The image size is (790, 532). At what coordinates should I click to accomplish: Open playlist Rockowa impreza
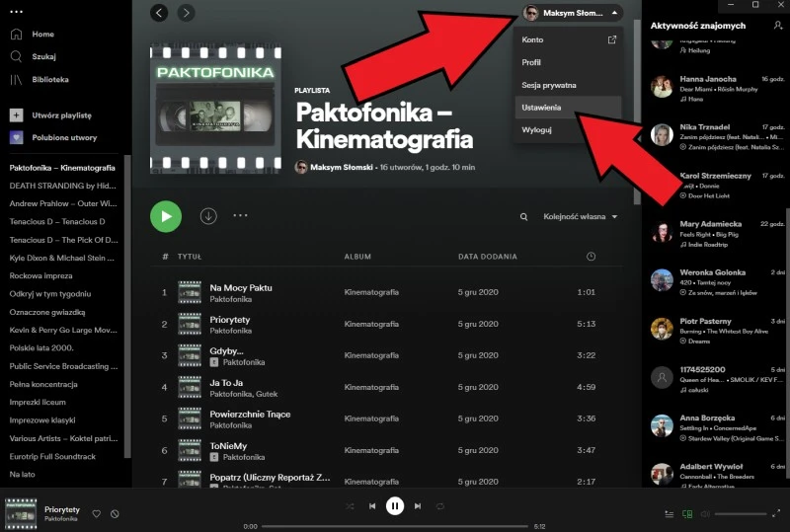coord(40,276)
